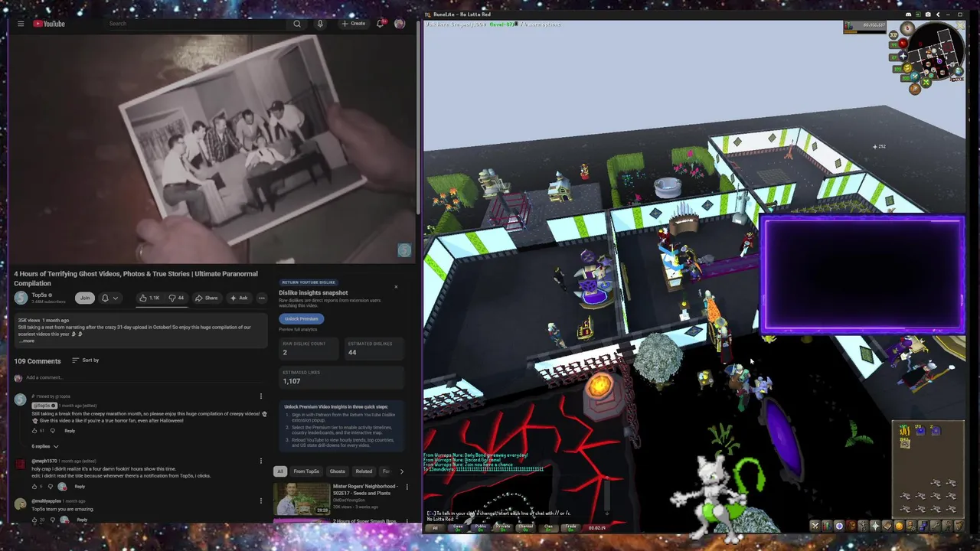Click the orange wiki orb below the minimap
The width and height of the screenshot is (980, 551).
pos(915,89)
